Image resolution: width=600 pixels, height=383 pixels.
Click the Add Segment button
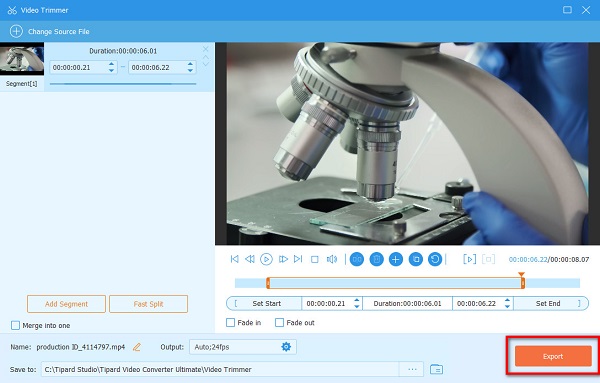66,304
